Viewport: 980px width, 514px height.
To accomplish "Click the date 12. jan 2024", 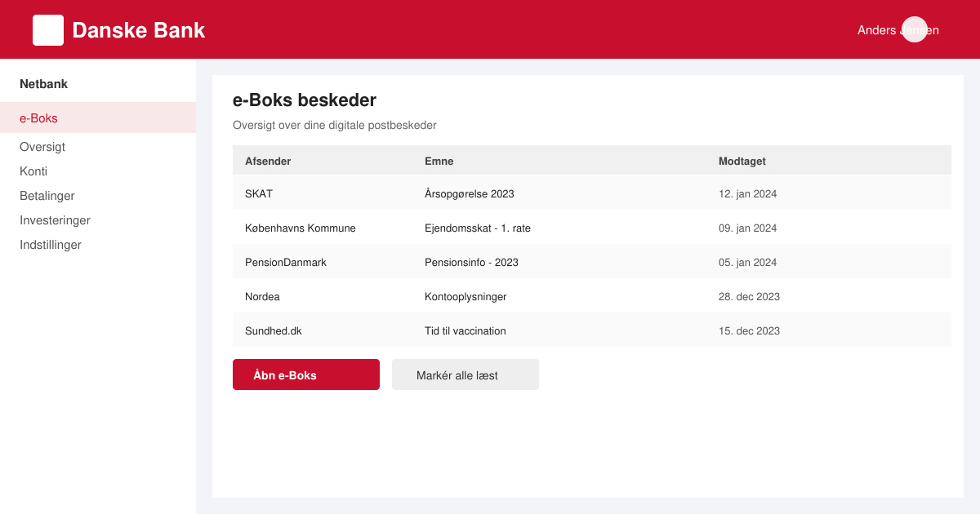I will pos(747,193).
